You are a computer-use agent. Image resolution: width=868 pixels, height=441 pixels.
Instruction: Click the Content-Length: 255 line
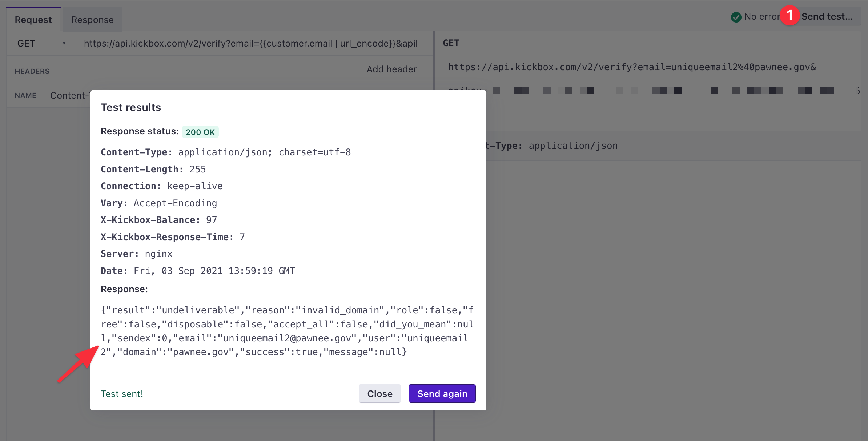coord(153,169)
